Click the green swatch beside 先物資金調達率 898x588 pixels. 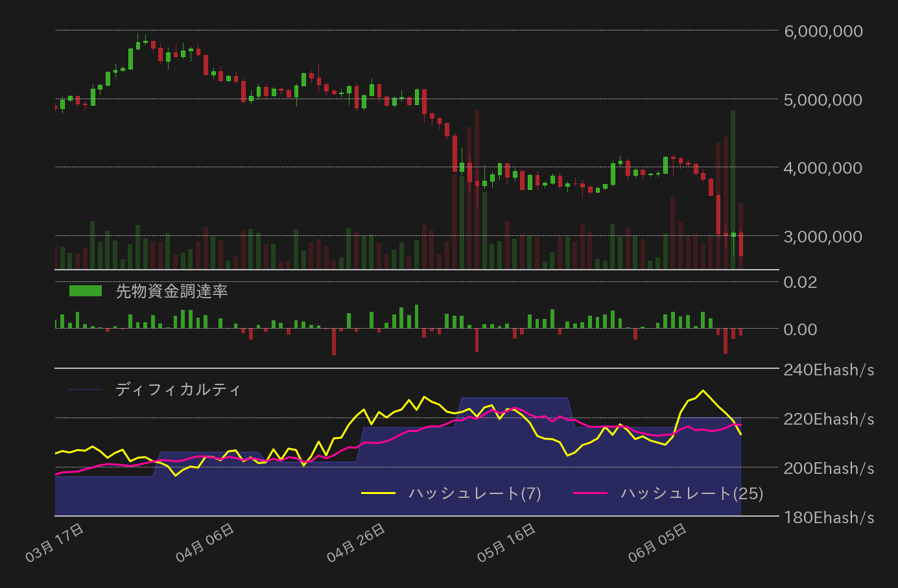tap(84, 290)
